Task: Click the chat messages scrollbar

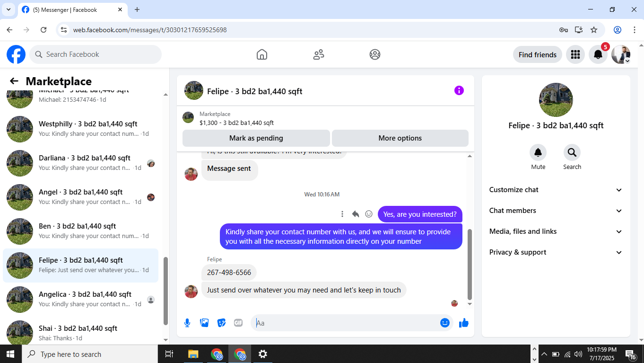Action: tap(470, 264)
